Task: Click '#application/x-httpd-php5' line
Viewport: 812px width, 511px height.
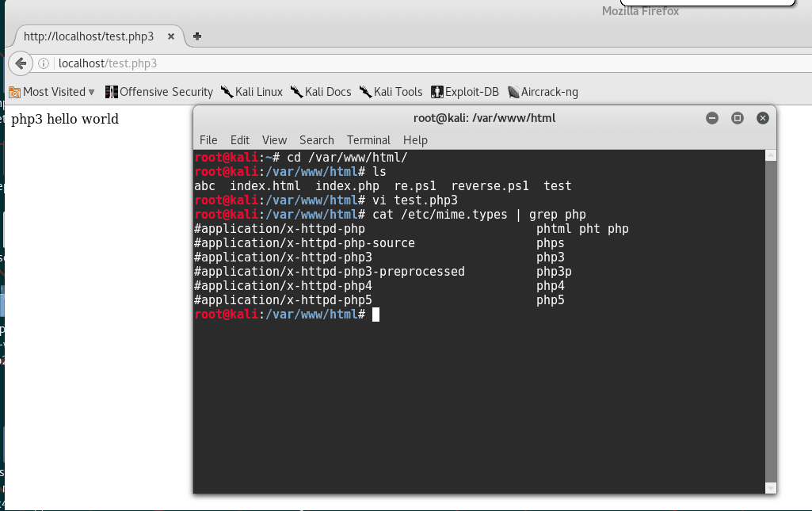Action: 284,299
